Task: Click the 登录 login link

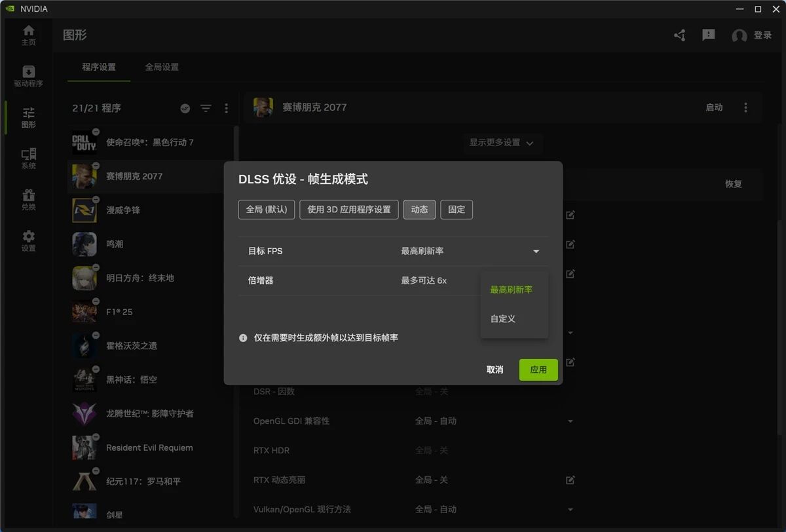Action: tap(762, 35)
